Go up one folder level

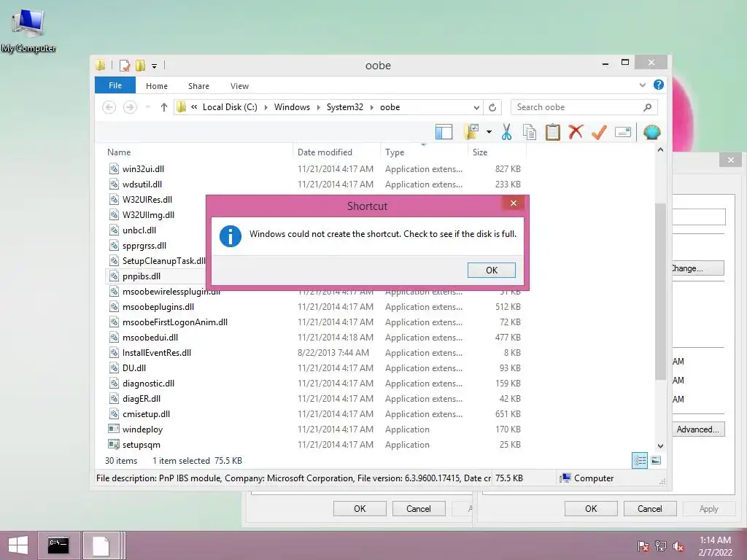click(x=164, y=107)
